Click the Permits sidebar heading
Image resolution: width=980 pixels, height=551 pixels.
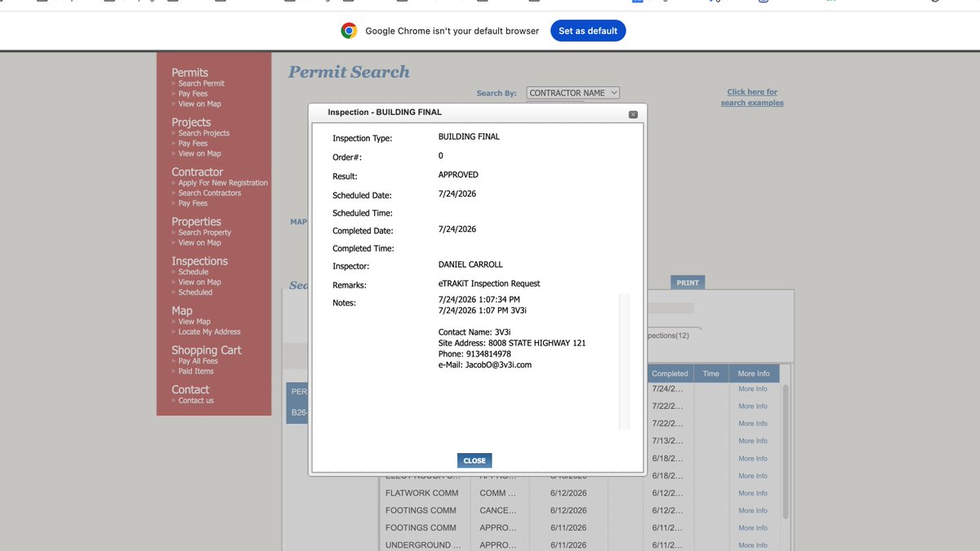tap(189, 73)
